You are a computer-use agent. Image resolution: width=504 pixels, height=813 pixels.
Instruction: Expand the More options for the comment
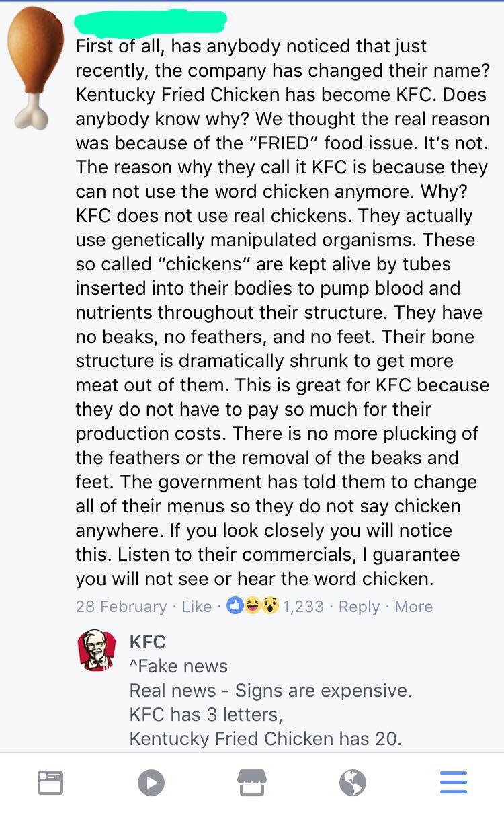(x=413, y=607)
